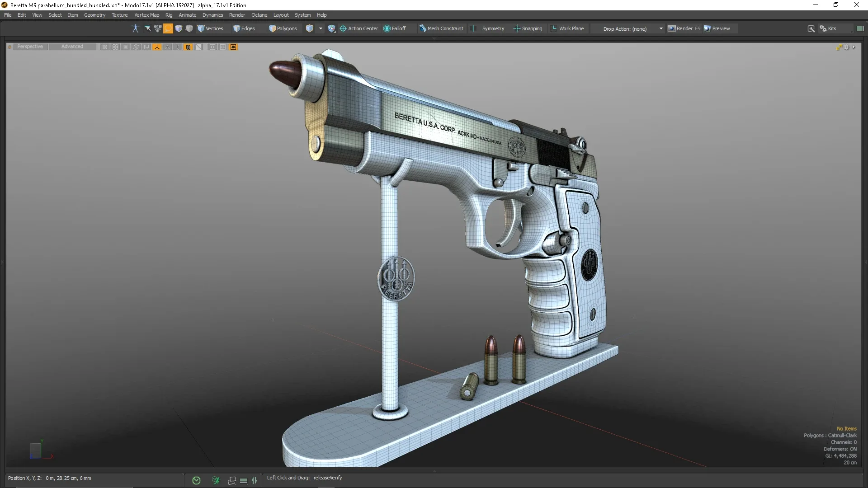
Task: Click the first circle-in-square viewport icon
Action: coord(212,47)
